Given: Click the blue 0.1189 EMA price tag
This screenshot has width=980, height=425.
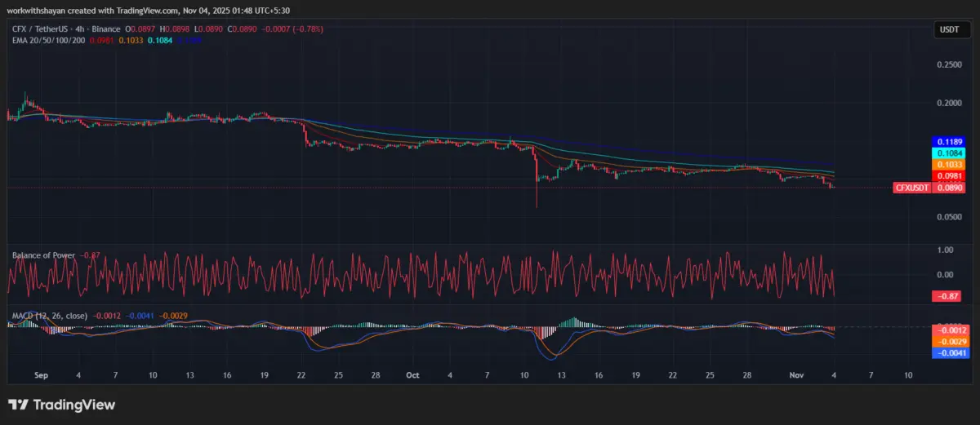Looking at the screenshot, I should pyautogui.click(x=947, y=141).
